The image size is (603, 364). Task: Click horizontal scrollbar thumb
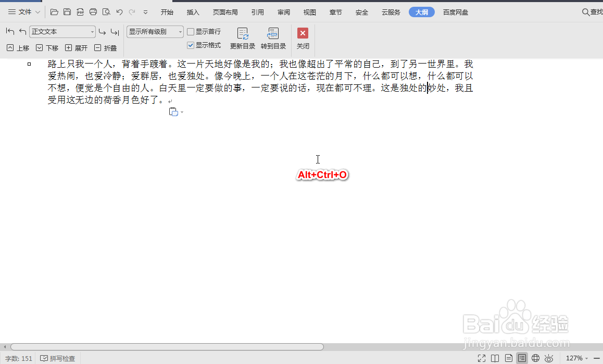pyautogui.click(x=167, y=347)
